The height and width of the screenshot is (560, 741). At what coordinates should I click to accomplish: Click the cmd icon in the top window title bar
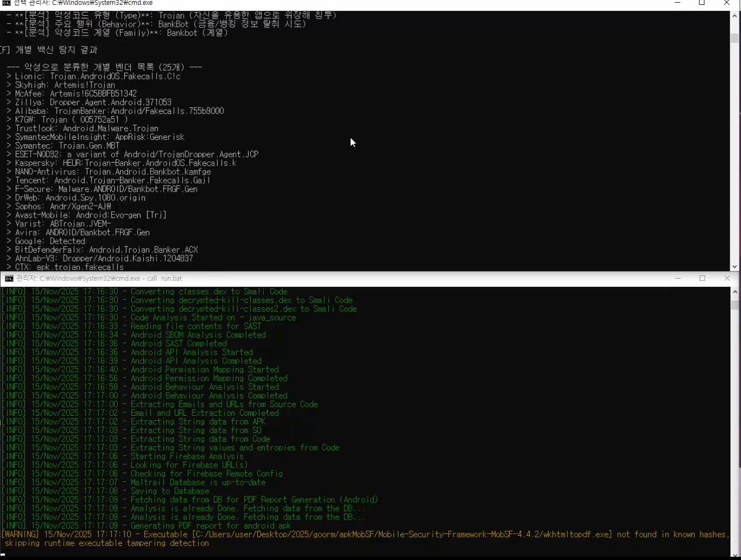pos(6,3)
